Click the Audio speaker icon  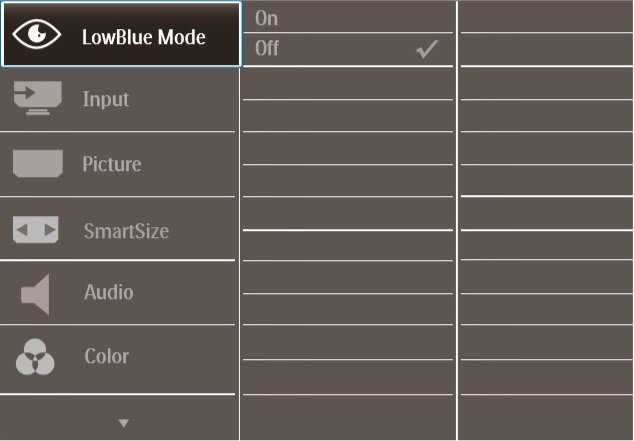click(36, 295)
